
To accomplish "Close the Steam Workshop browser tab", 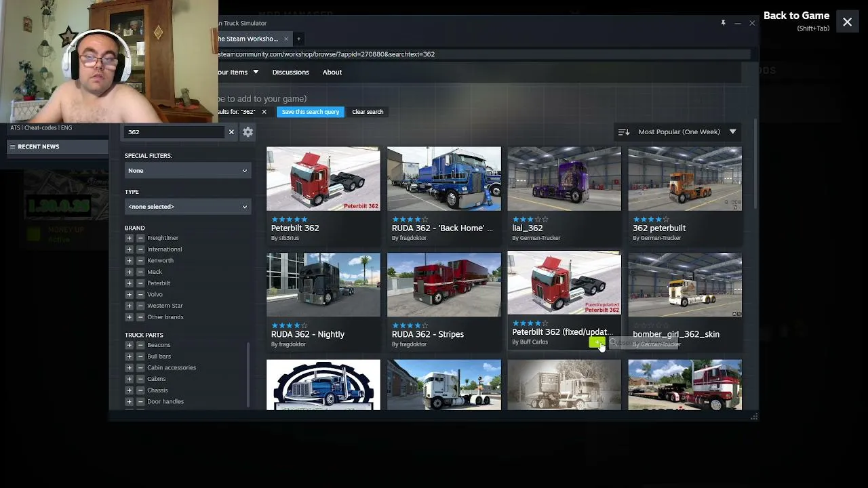I will click(286, 39).
